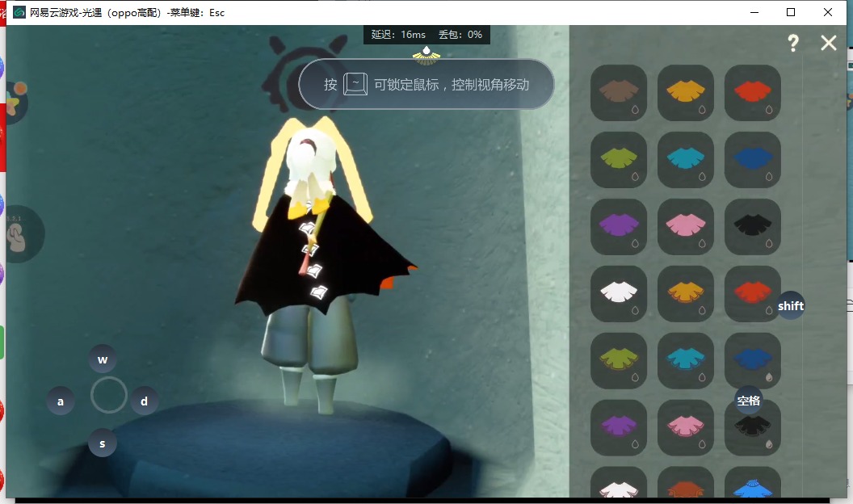Choose the teal cape with layered trim
This screenshot has height=504, width=853.
(686, 360)
